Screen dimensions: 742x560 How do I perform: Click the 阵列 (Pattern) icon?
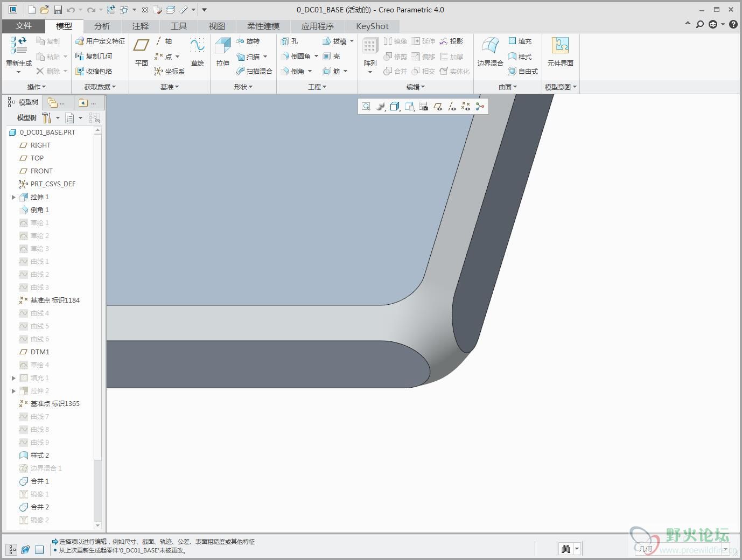pyautogui.click(x=370, y=47)
